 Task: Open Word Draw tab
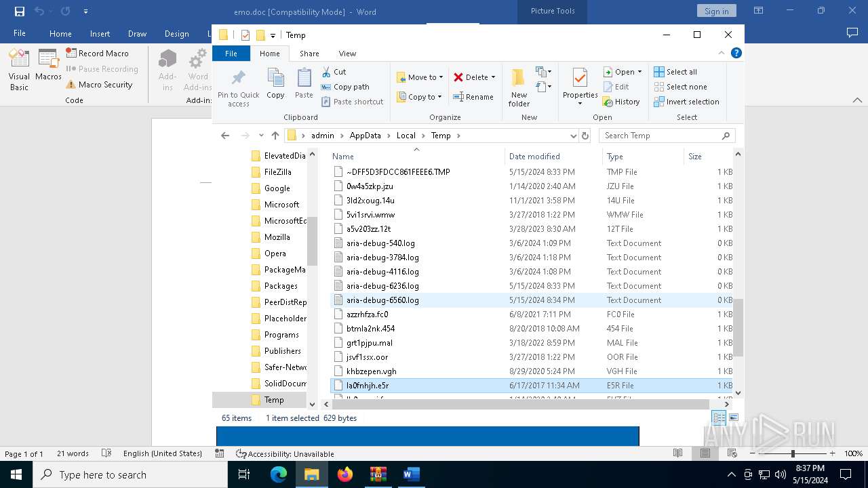pyautogui.click(x=137, y=33)
